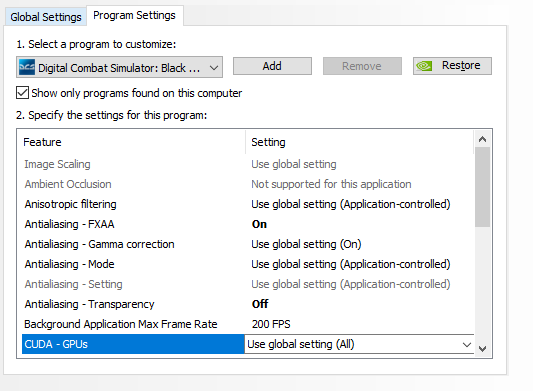Viewport: 533px width, 391px height.
Task: Click the DCS program icon in dropdown
Action: pyautogui.click(x=27, y=67)
